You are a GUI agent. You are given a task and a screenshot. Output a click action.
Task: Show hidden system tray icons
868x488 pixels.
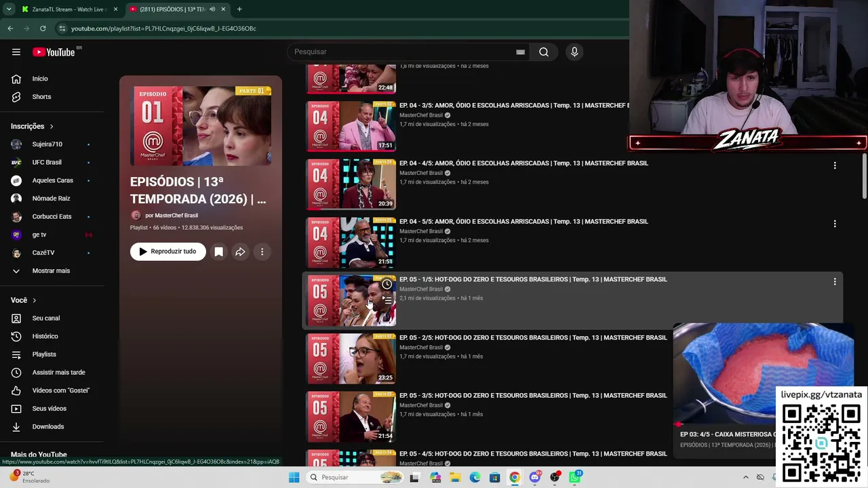point(746,477)
